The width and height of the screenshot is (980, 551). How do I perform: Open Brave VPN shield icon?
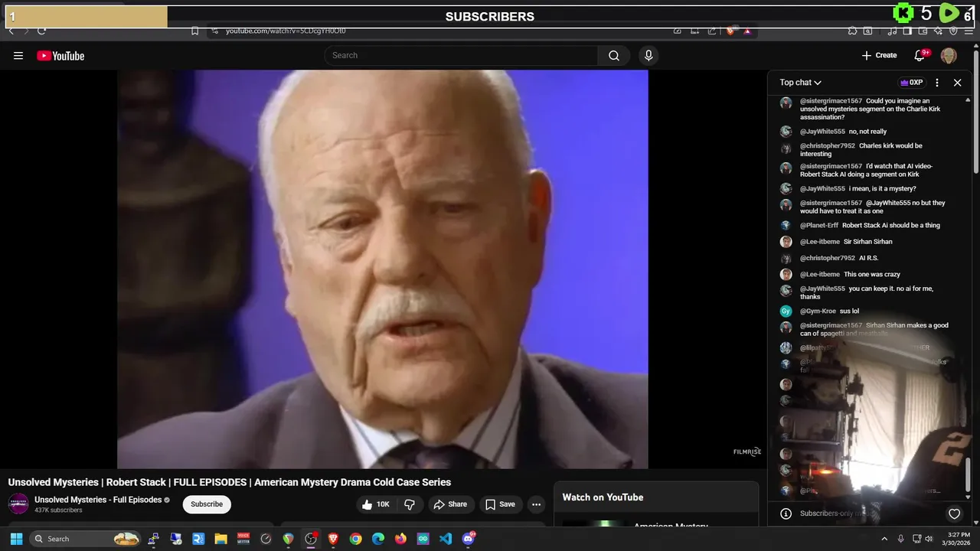tap(953, 31)
